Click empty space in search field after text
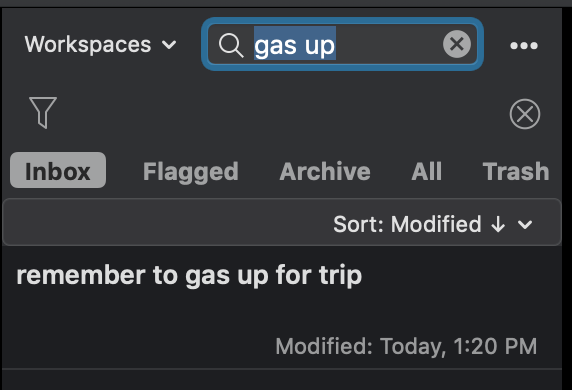 (x=389, y=45)
